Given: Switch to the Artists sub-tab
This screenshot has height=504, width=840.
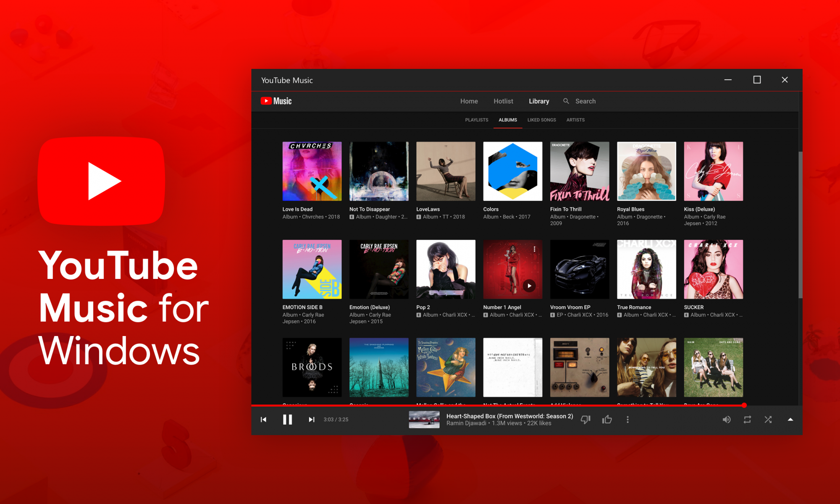Looking at the screenshot, I should [x=575, y=120].
